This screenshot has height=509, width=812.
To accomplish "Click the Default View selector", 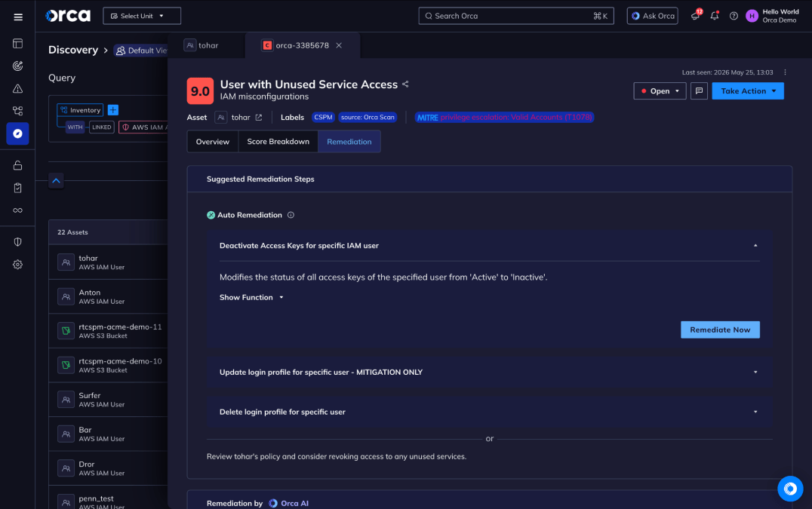I will point(141,51).
